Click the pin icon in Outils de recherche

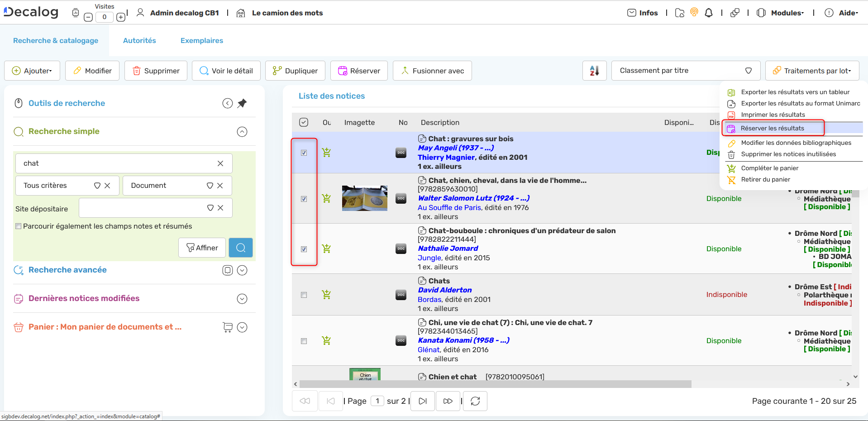(x=242, y=103)
